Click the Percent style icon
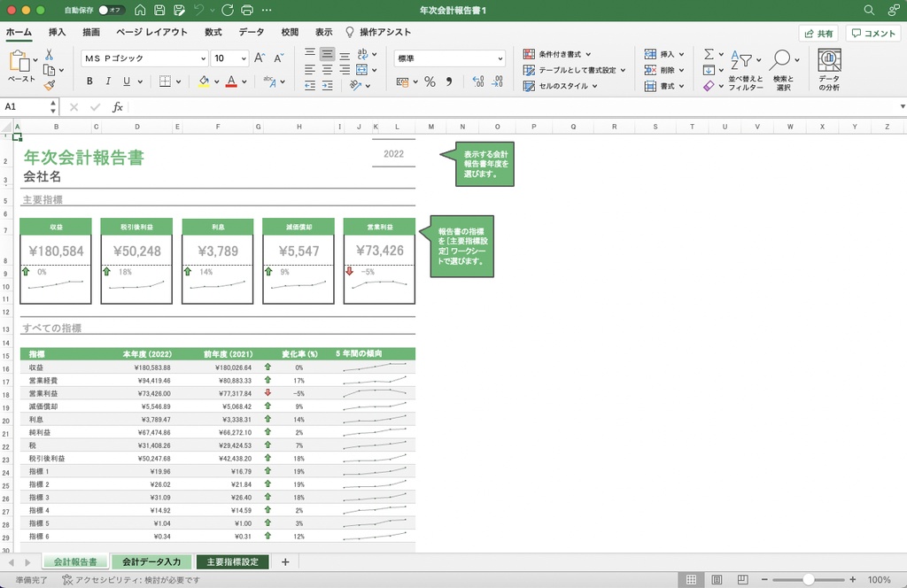The width and height of the screenshot is (907, 588). click(430, 82)
